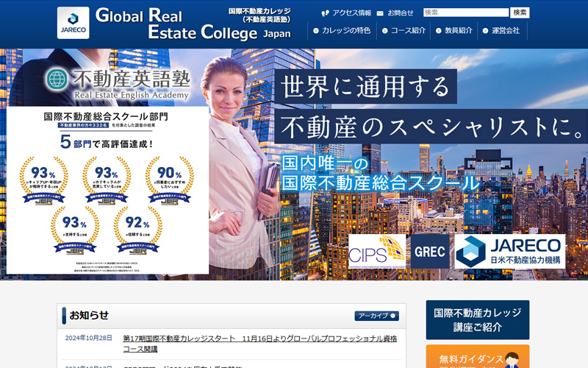Open the 運営会社 menu item

(x=506, y=30)
